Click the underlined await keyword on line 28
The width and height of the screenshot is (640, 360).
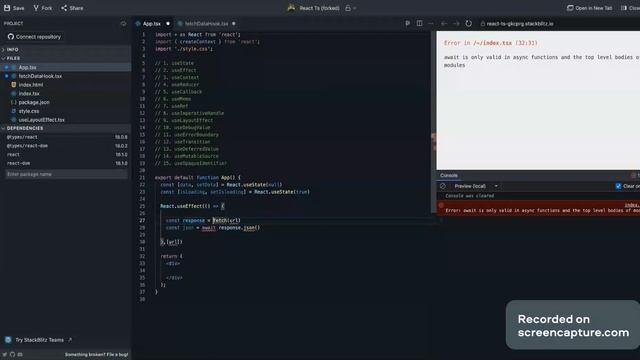tap(209, 228)
